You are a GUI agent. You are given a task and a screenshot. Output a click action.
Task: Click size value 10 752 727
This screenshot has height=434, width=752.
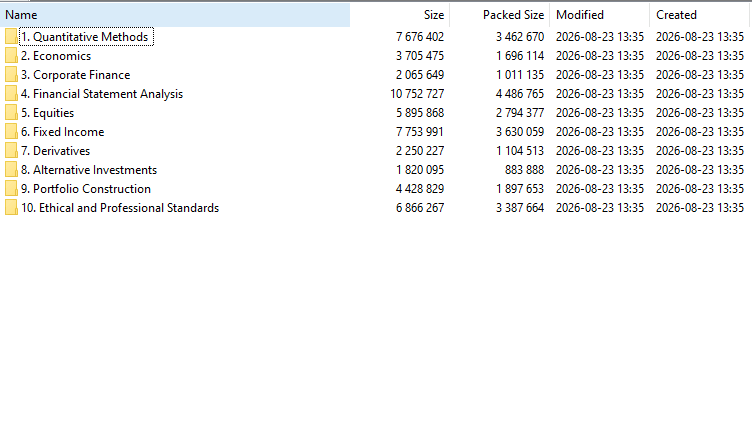pyautogui.click(x=417, y=94)
